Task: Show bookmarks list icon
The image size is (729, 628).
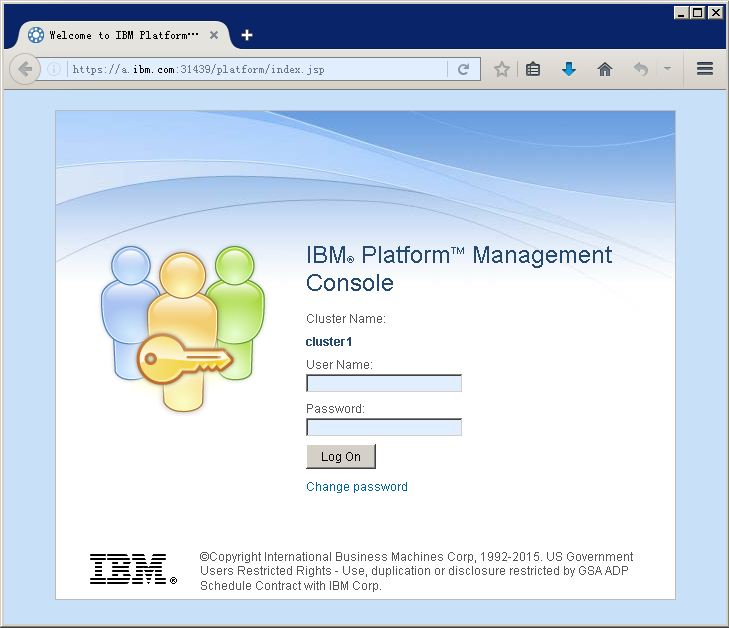Action: point(533,70)
